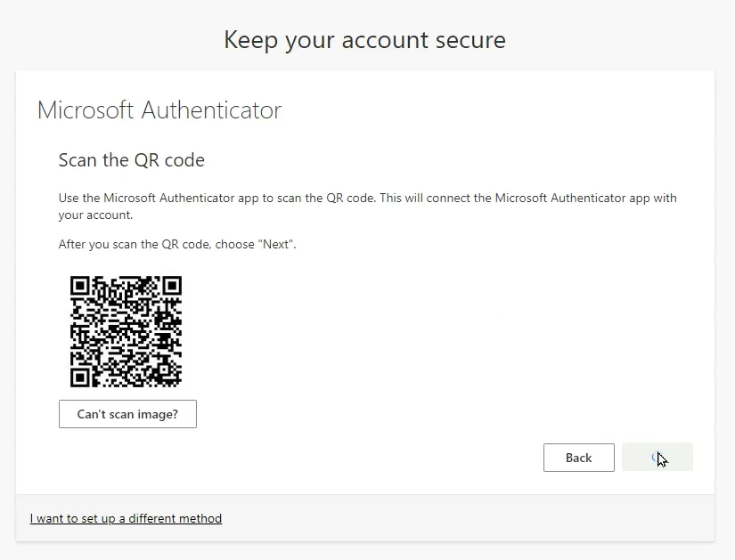Click the "Scan the QR code" subheading
This screenshot has width=735, height=560.
(132, 160)
